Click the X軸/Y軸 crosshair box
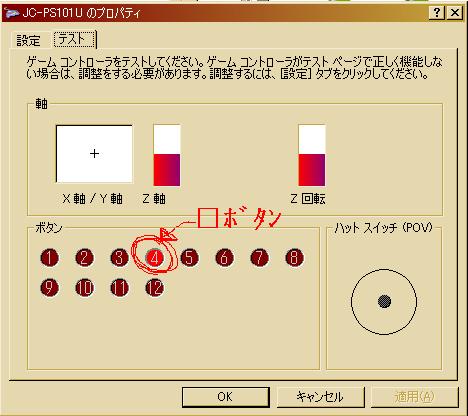Image resolution: width=468 pixels, height=416 pixels. pyautogui.click(x=94, y=154)
